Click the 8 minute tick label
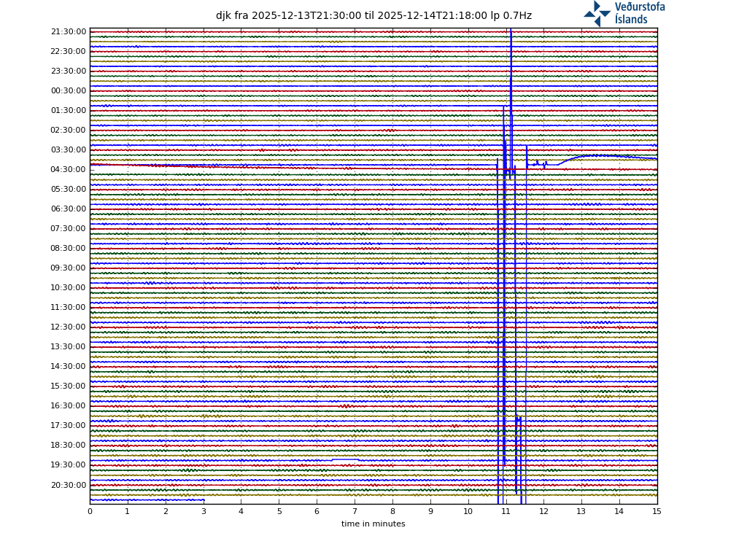The image size is (747, 560). [x=392, y=511]
